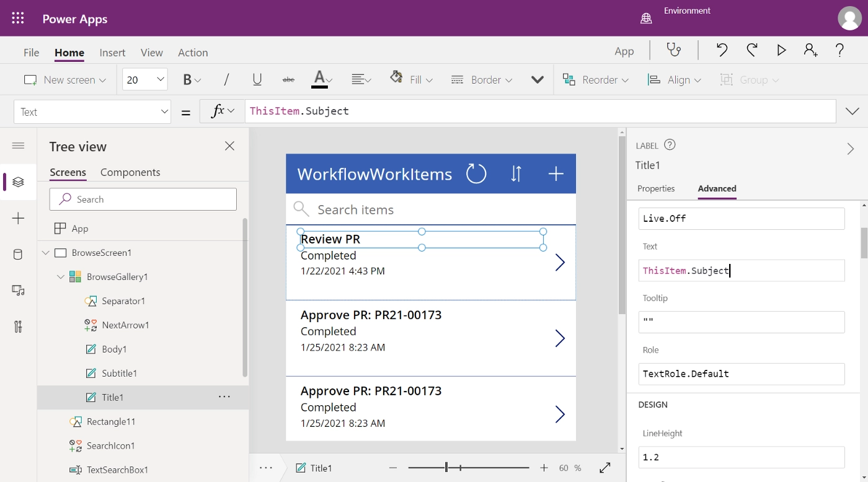Open the Insert plus sidebar icon
The width and height of the screenshot is (868, 482).
pyautogui.click(x=18, y=218)
